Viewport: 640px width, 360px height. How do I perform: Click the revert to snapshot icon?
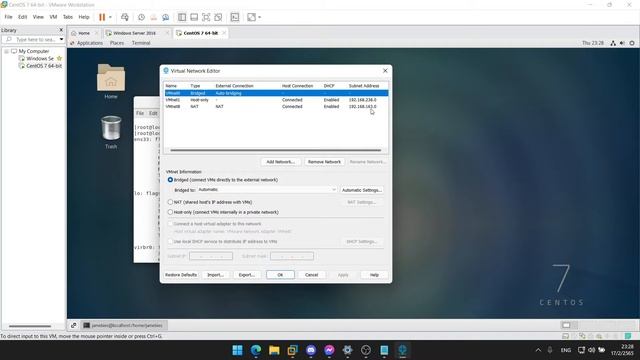pos(153,17)
